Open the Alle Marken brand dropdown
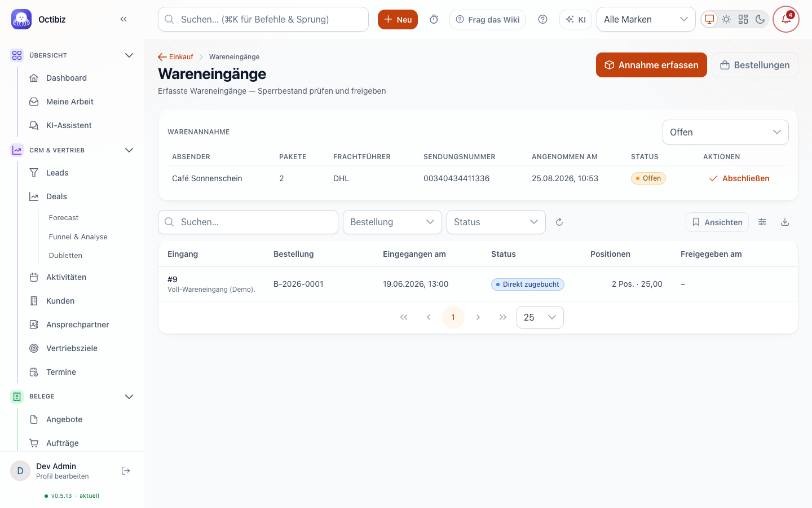This screenshot has width=812, height=508. 646,19
